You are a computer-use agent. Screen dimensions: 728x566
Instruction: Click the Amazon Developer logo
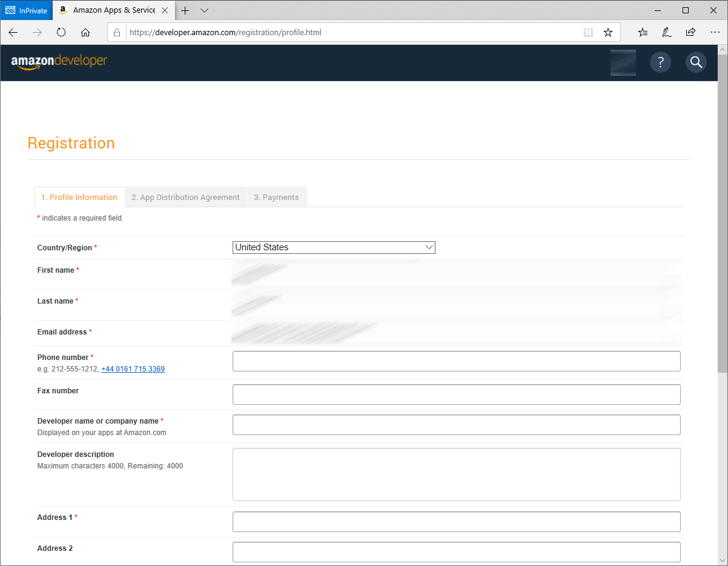pos(59,62)
